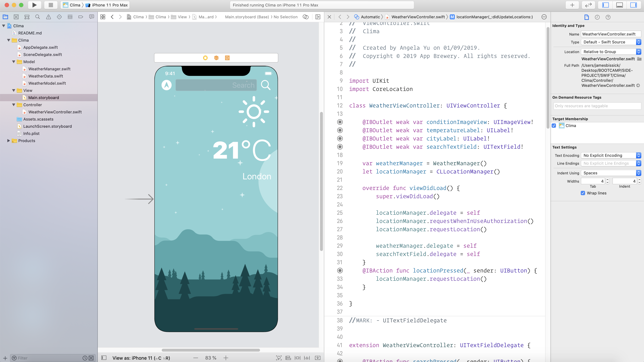Open the Library with plus button
644x362 pixels.
[572, 5]
